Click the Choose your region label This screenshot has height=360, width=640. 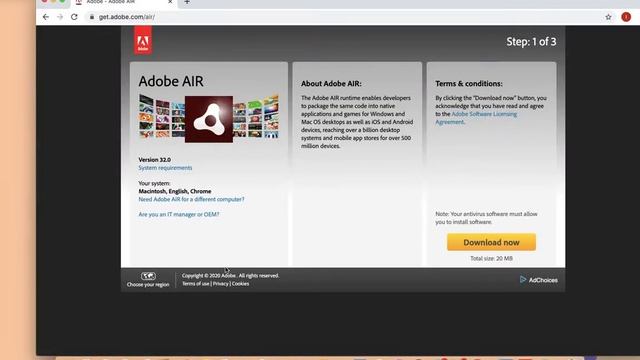tap(148, 284)
